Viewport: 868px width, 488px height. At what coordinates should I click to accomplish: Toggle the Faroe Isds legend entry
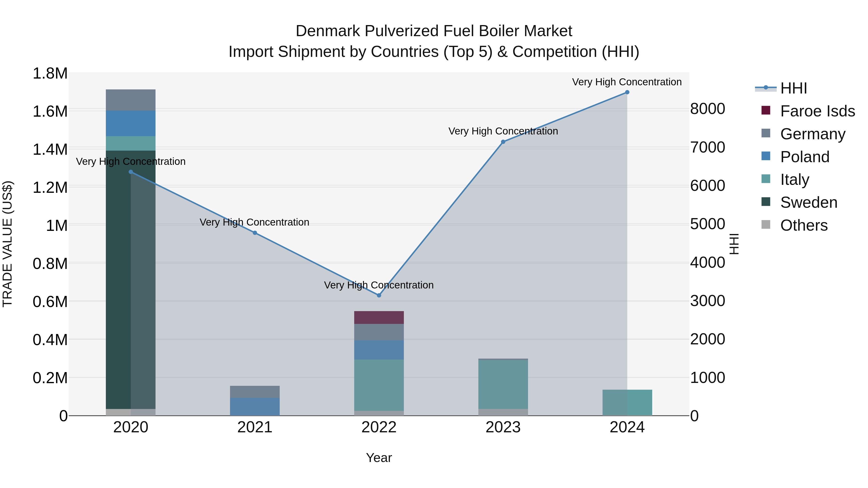tap(808, 111)
